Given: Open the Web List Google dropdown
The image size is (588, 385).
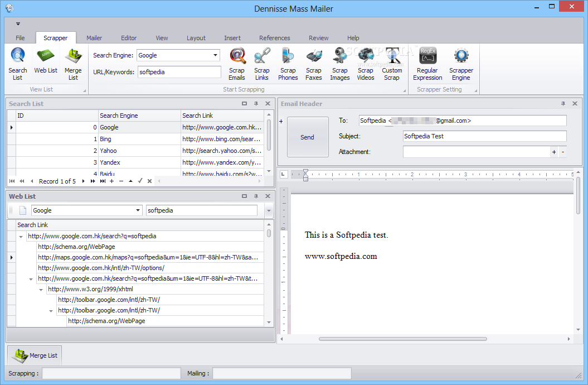Looking at the screenshot, I should click(x=138, y=210).
